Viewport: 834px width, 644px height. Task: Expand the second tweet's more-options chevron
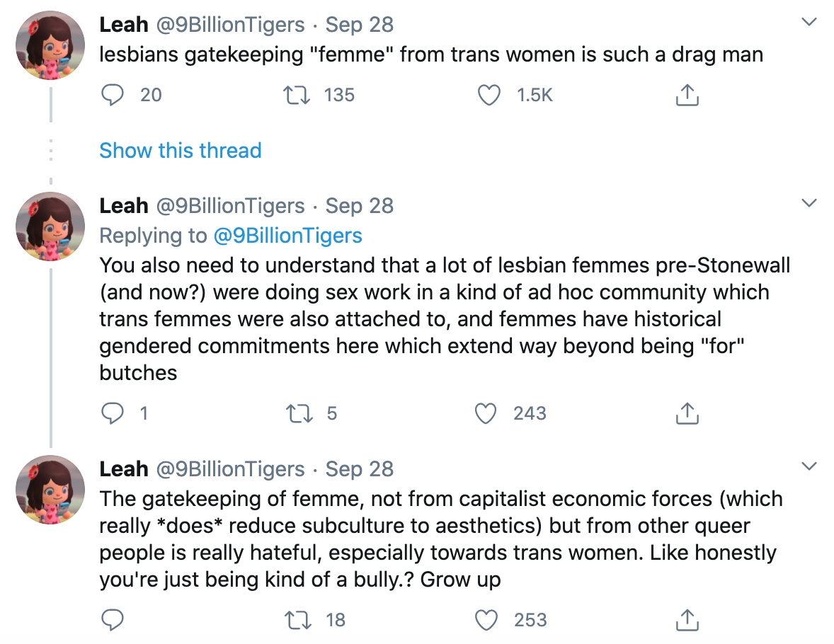coord(809,204)
